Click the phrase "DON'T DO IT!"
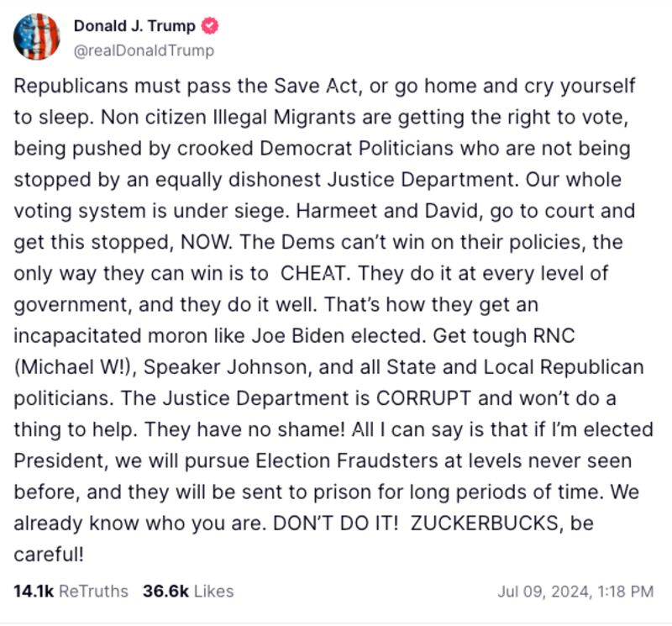Image resolution: width=672 pixels, height=626 pixels. pyautogui.click(x=333, y=523)
